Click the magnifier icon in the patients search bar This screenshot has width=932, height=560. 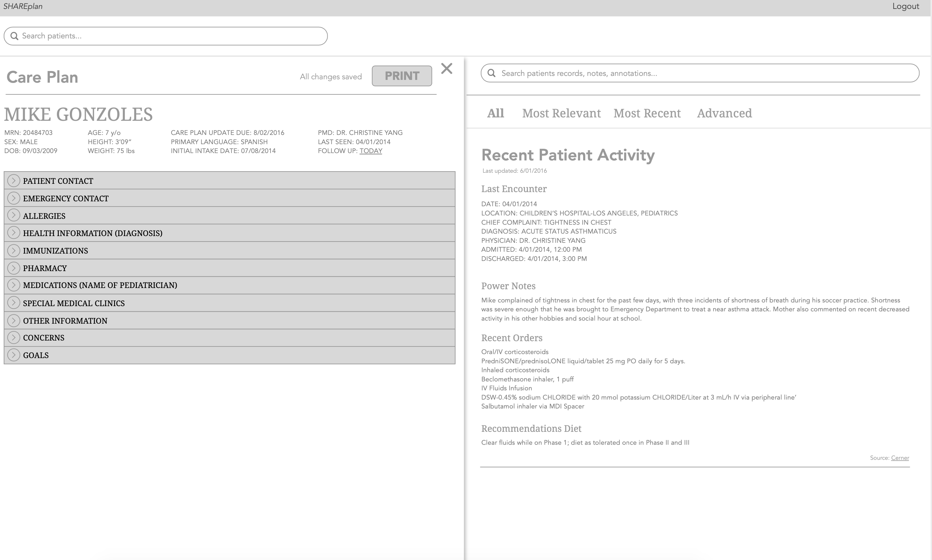(x=14, y=36)
